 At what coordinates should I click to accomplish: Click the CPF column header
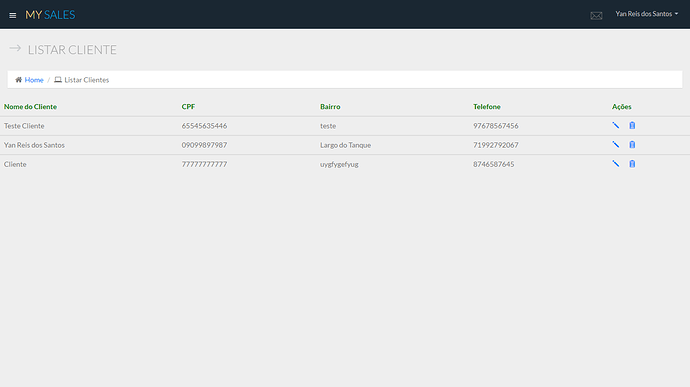pos(188,107)
